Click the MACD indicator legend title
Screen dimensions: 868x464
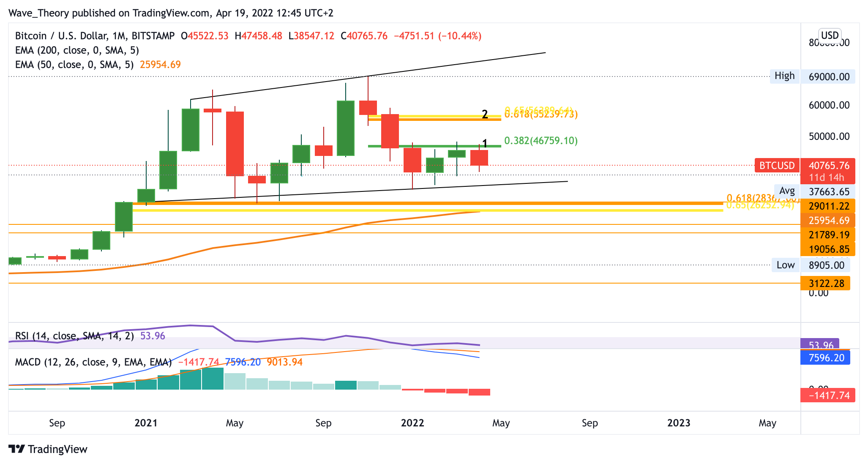(x=93, y=362)
